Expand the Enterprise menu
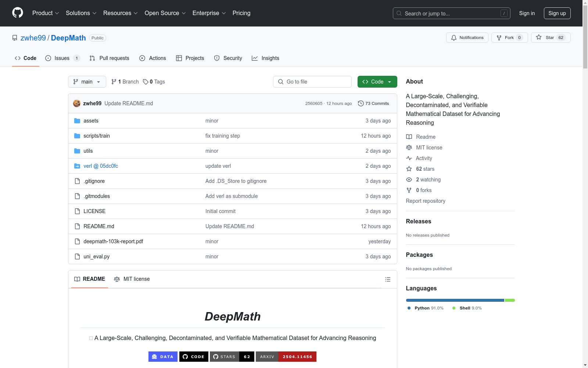 click(209, 13)
